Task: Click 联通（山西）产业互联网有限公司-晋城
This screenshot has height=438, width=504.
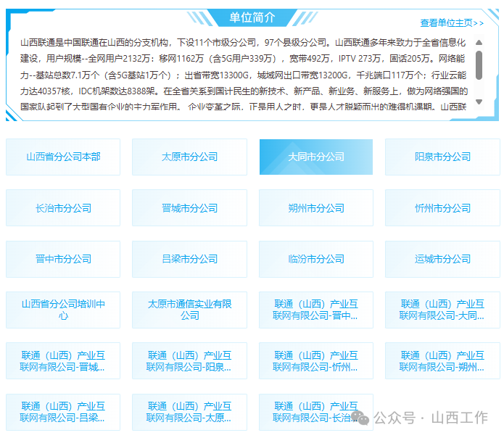Action: (63, 361)
